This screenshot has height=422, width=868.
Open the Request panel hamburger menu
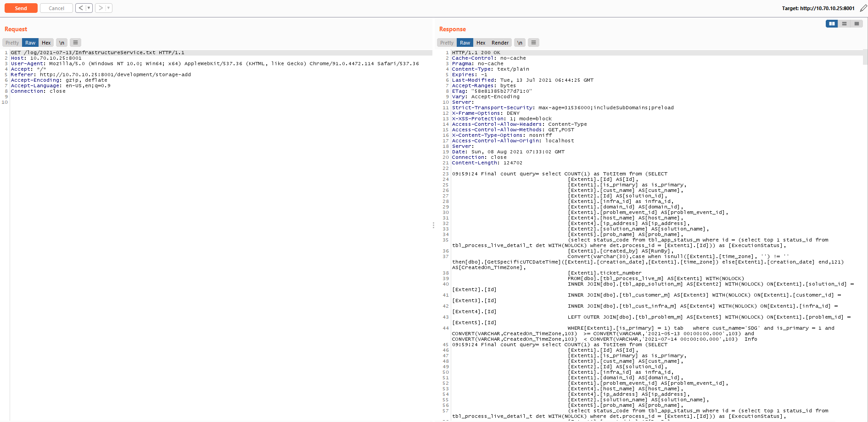76,43
